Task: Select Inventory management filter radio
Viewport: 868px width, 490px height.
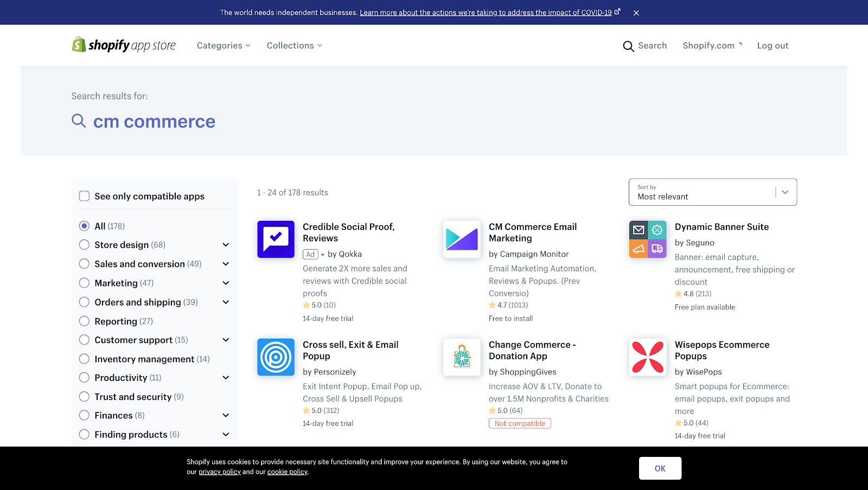Action: click(84, 359)
